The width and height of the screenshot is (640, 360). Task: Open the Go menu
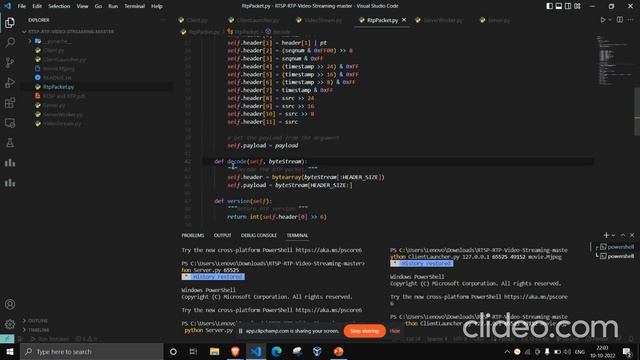point(98,6)
